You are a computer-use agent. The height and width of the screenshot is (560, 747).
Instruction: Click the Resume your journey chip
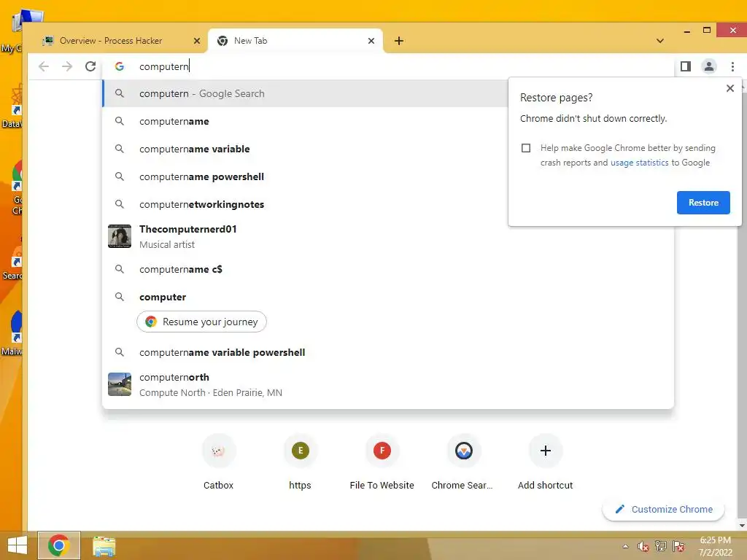[x=201, y=322]
